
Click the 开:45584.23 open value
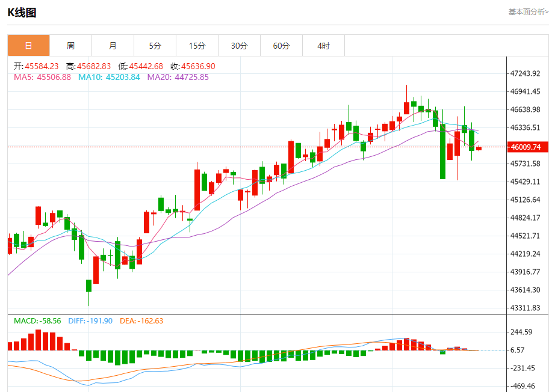(x=36, y=66)
